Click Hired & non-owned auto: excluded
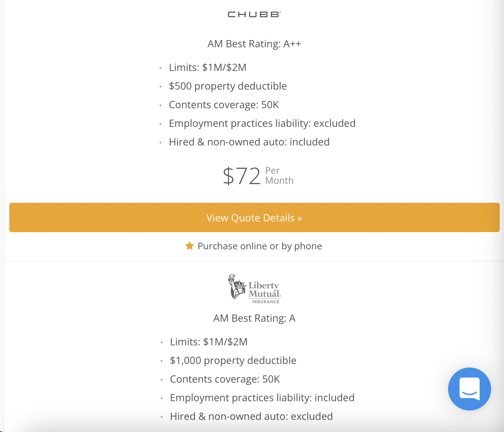This screenshot has width=504, height=432. pyautogui.click(x=251, y=416)
